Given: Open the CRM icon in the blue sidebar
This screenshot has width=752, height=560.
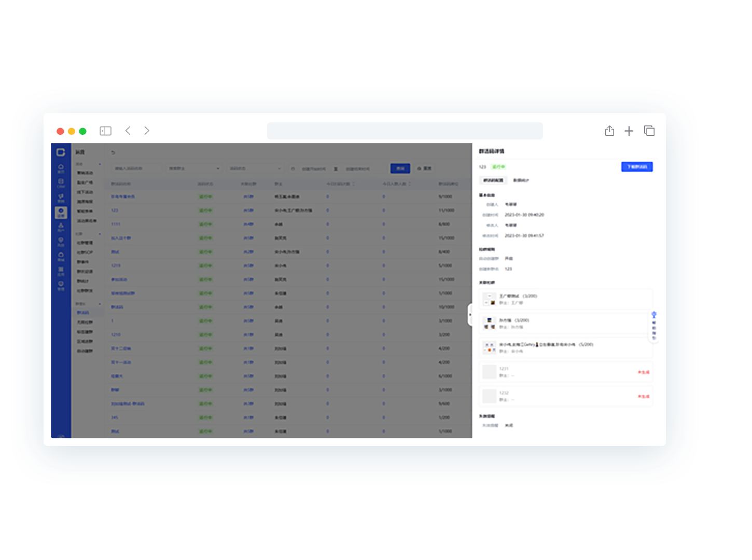Looking at the screenshot, I should (61, 183).
